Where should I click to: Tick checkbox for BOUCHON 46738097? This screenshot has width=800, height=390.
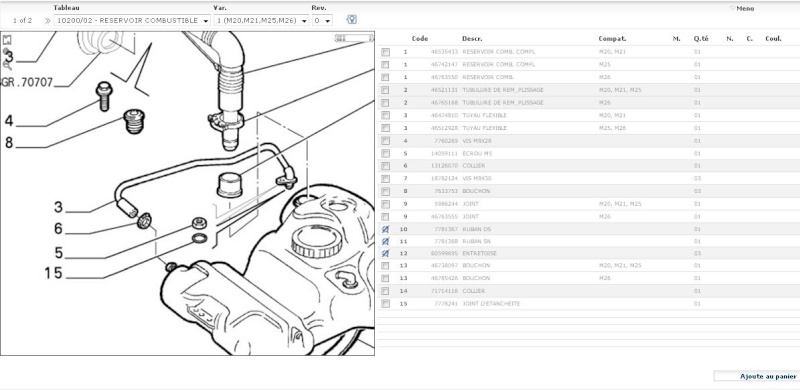pyautogui.click(x=385, y=266)
